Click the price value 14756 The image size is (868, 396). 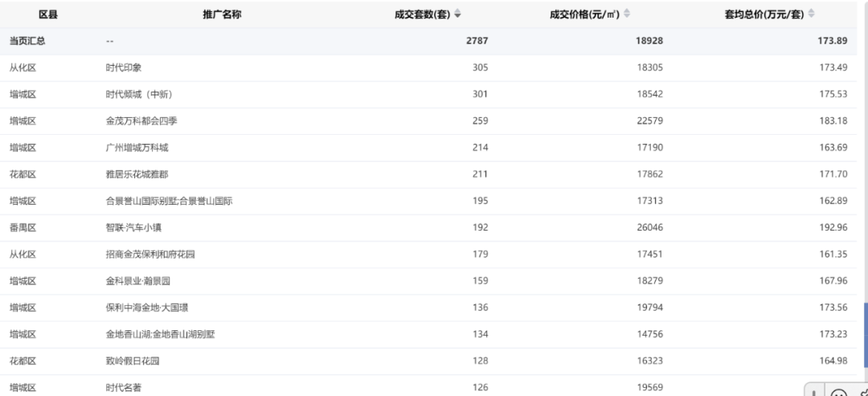pyautogui.click(x=650, y=334)
